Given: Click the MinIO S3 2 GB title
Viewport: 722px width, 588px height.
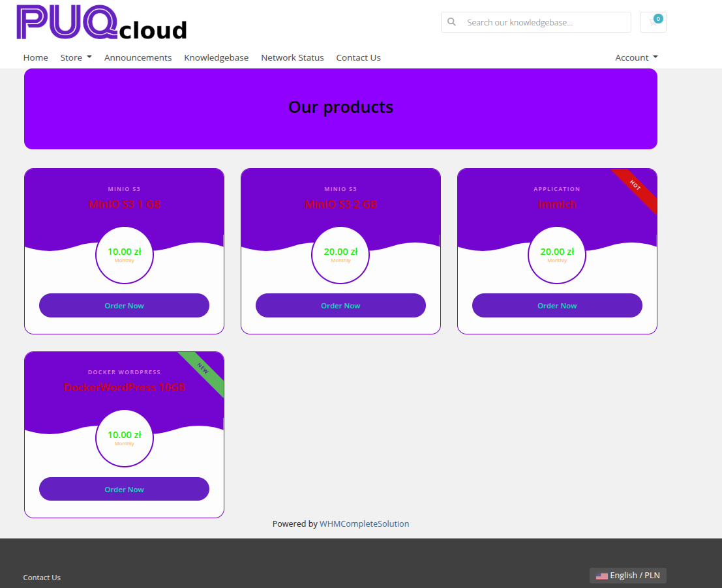Looking at the screenshot, I should (340, 204).
